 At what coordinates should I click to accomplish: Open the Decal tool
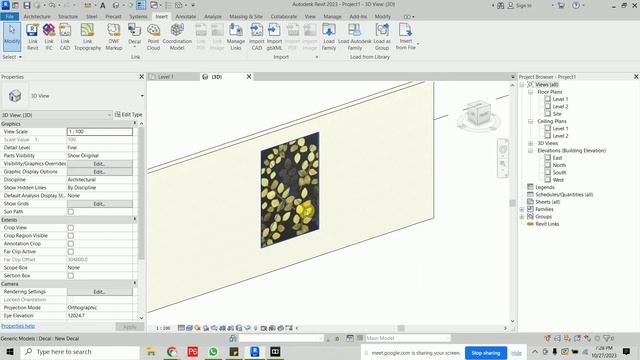pyautogui.click(x=134, y=35)
